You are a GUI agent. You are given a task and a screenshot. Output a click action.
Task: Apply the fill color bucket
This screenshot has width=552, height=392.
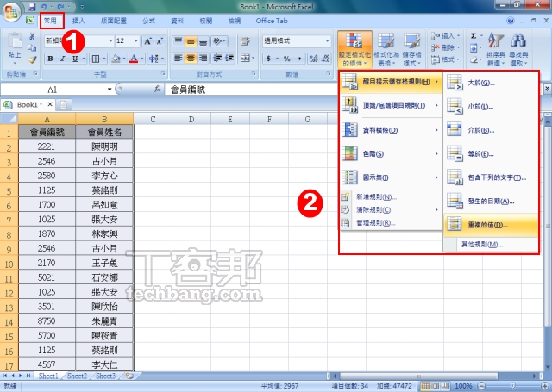tap(116, 59)
